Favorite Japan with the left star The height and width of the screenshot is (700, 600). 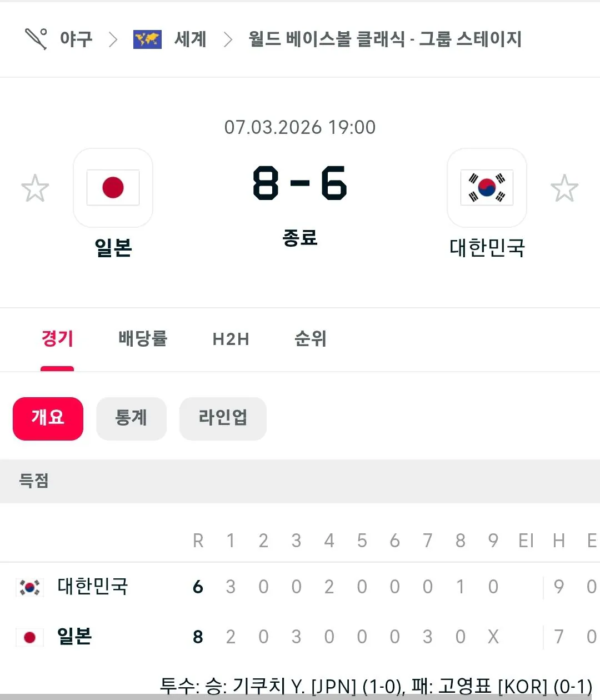tap(35, 188)
